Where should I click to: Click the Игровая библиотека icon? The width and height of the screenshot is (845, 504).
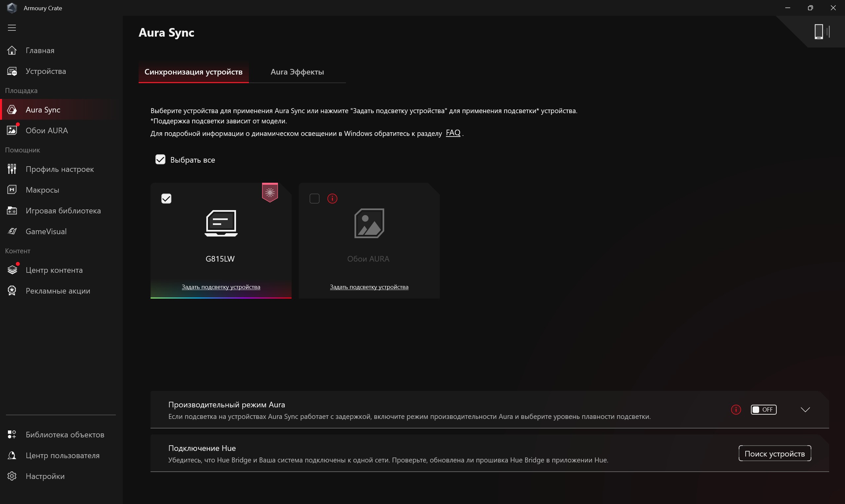[x=12, y=210]
